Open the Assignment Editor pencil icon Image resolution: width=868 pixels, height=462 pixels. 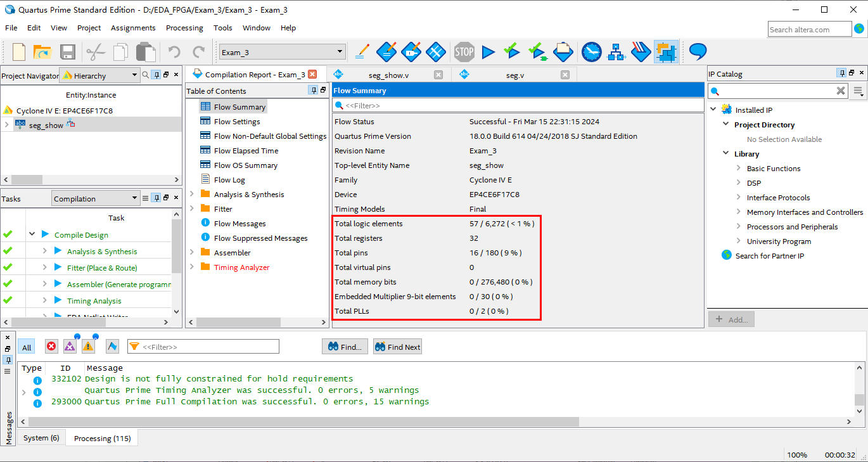pyautogui.click(x=362, y=51)
